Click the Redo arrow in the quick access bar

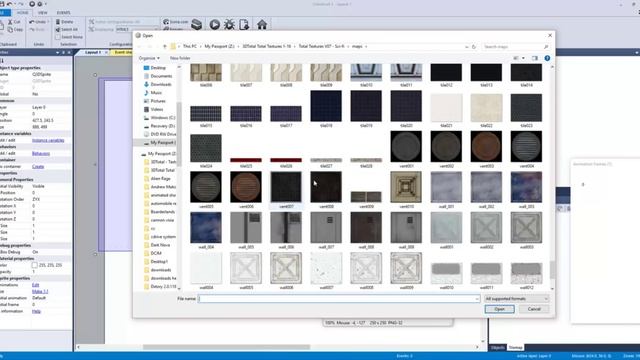20,4
